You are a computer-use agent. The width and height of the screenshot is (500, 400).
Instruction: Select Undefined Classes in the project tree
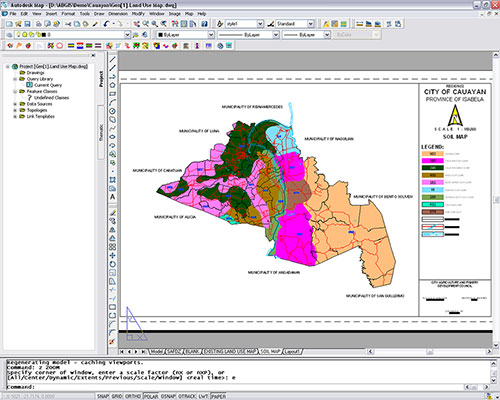51,98
